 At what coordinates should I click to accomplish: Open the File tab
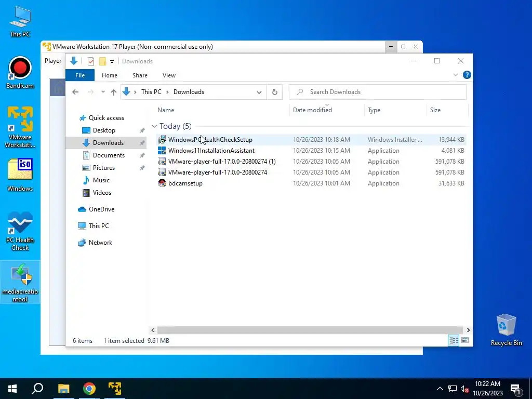point(79,75)
